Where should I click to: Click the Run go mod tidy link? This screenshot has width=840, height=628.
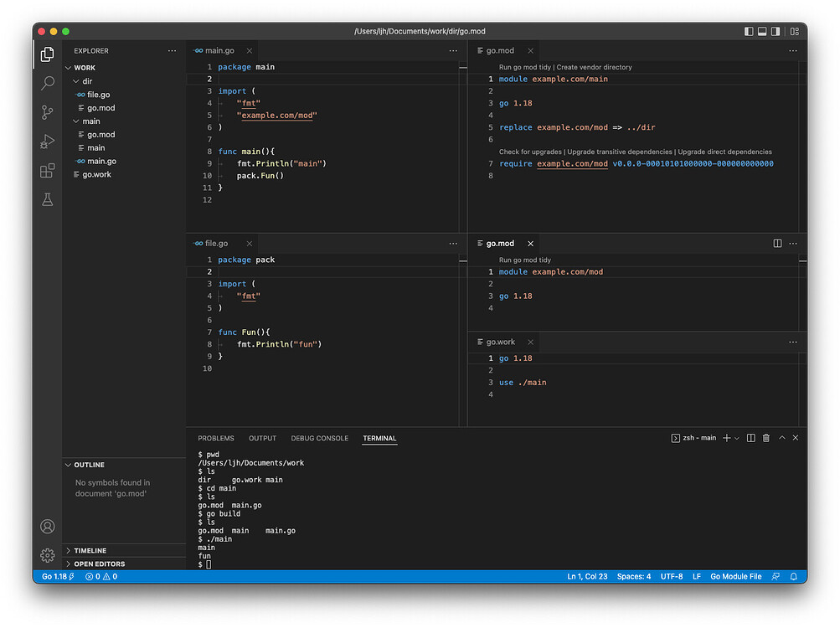[524, 67]
